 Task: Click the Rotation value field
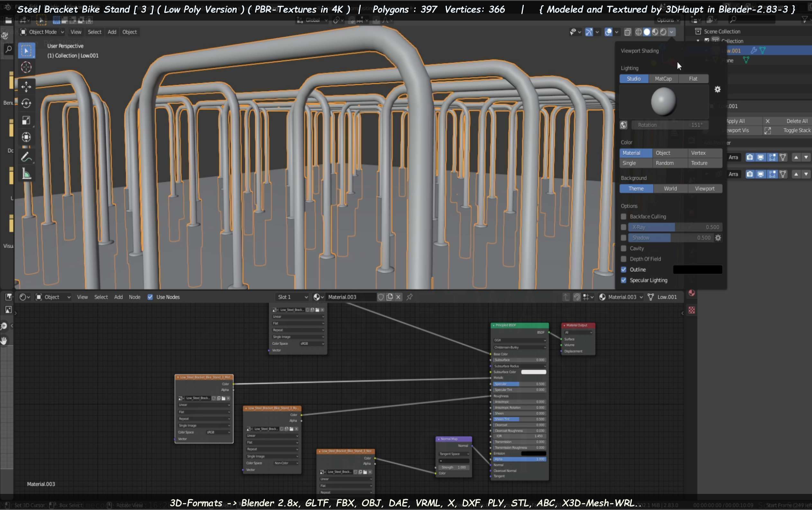click(x=669, y=125)
